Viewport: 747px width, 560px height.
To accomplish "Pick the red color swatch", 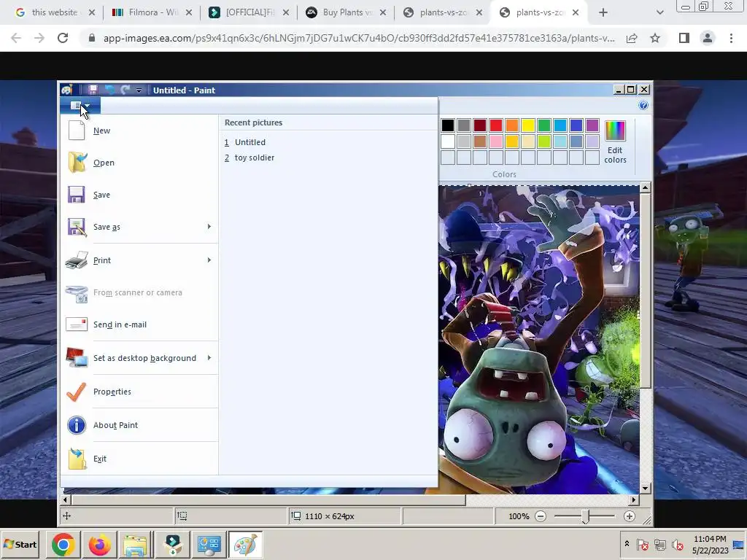I will [x=496, y=125].
